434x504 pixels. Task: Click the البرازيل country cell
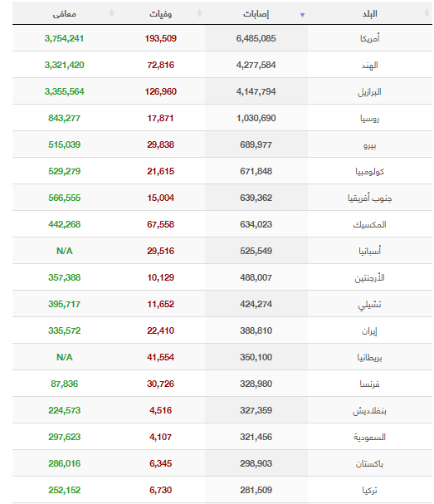click(370, 91)
